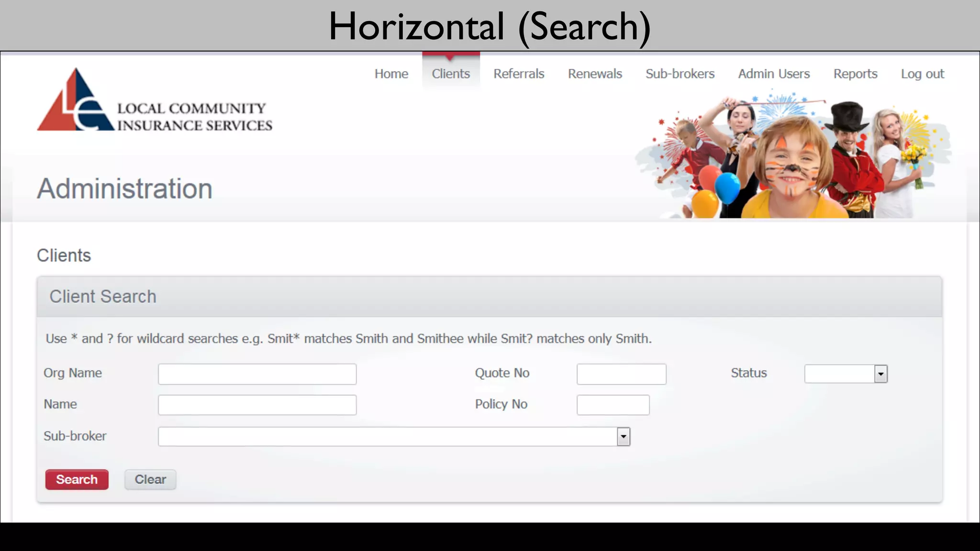This screenshot has height=551, width=980.
Task: Open the Renewals section
Action: 595,74
